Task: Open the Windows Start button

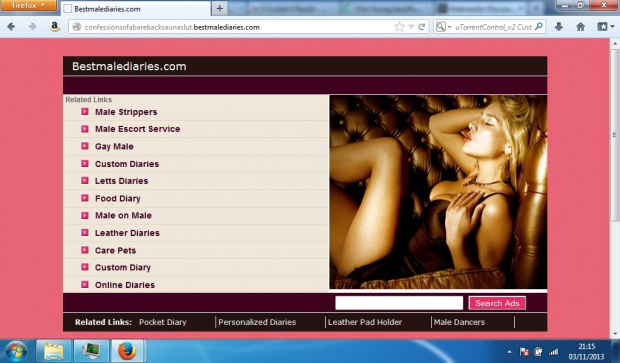Action: point(16,351)
